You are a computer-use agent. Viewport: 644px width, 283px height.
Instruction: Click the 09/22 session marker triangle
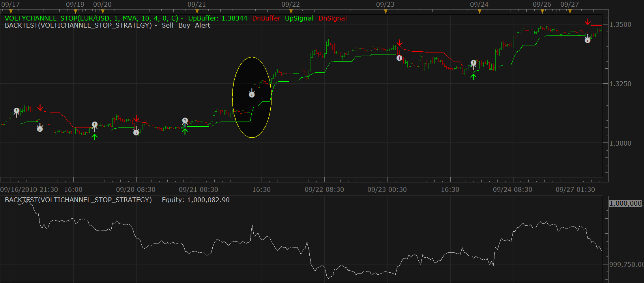click(291, 11)
